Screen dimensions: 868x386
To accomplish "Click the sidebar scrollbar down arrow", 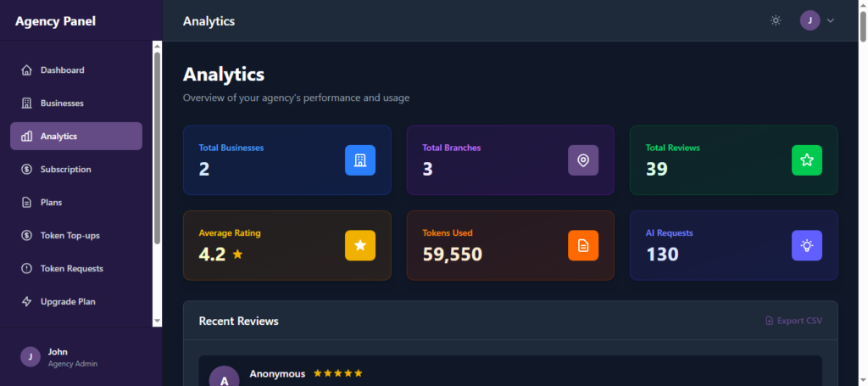I will click(x=157, y=321).
